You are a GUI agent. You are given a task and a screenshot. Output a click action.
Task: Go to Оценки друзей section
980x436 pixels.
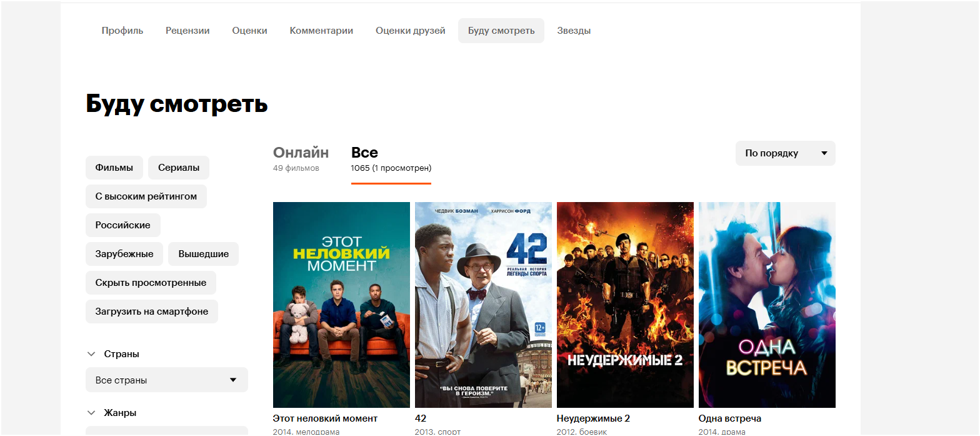411,31
